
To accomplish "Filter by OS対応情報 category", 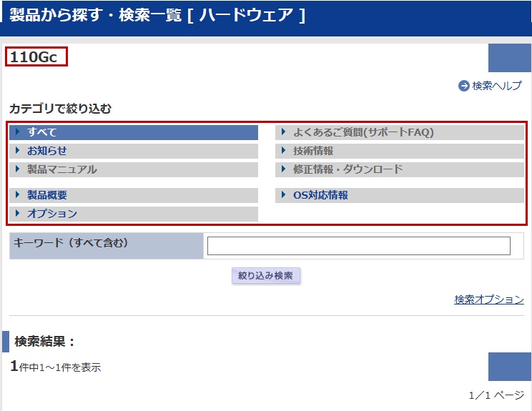I will point(400,195).
